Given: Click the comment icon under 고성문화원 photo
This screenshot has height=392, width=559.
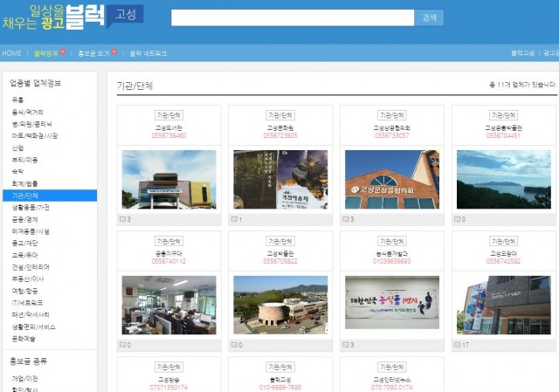Looking at the screenshot, I should [234, 219].
